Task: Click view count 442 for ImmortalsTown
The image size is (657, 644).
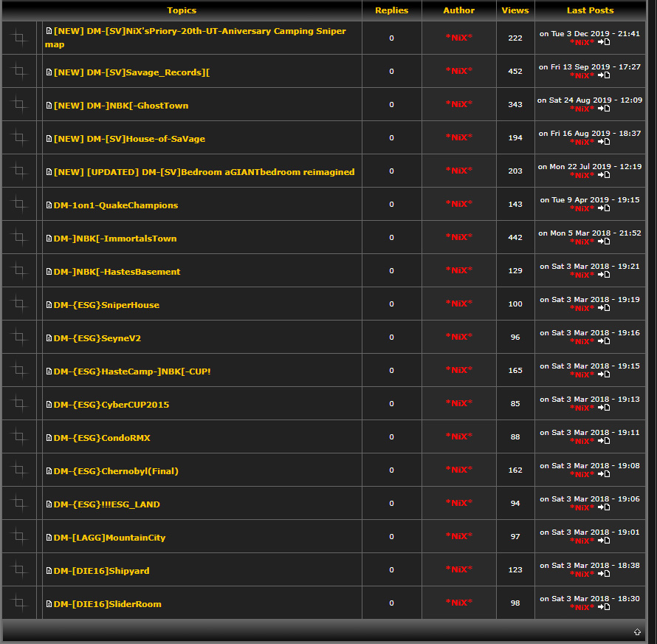Action: (x=515, y=237)
